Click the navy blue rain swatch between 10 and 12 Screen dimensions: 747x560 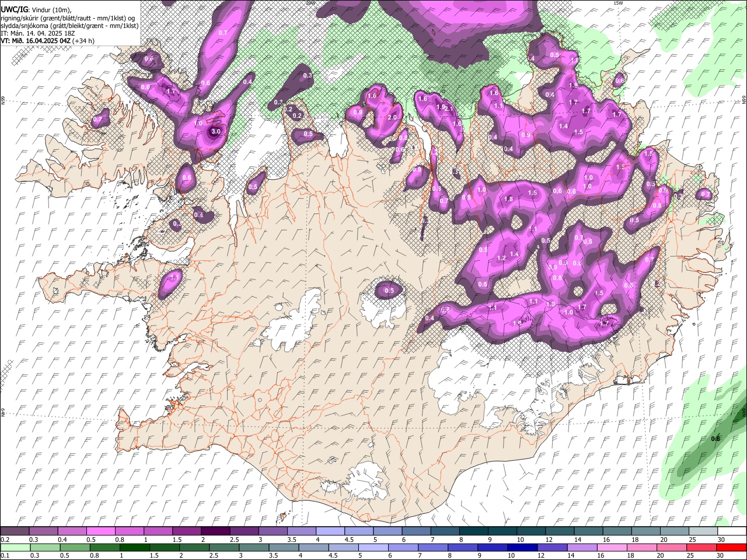521,547
